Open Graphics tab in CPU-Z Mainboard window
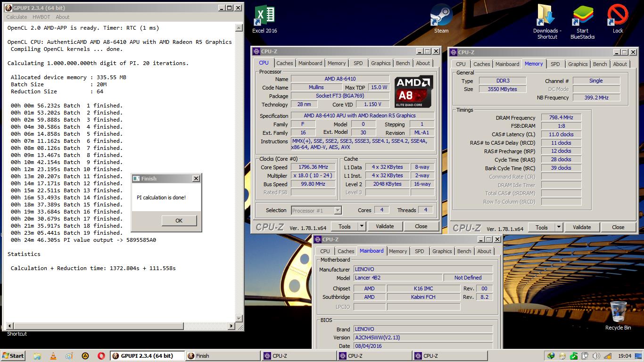 (x=442, y=251)
